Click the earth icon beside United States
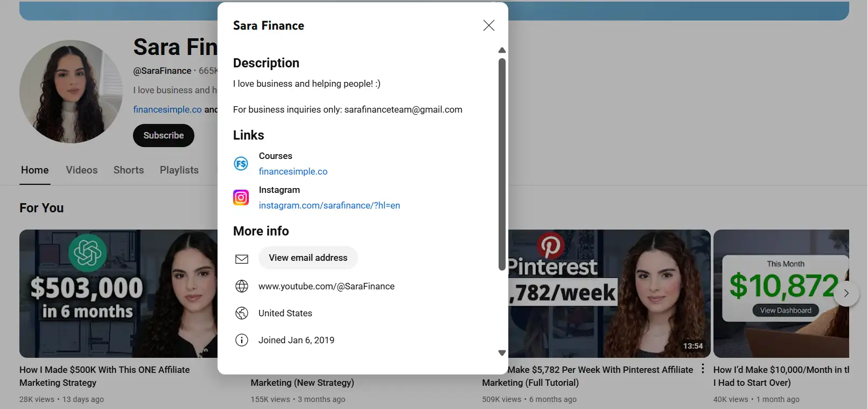The height and width of the screenshot is (409, 868). [x=242, y=313]
